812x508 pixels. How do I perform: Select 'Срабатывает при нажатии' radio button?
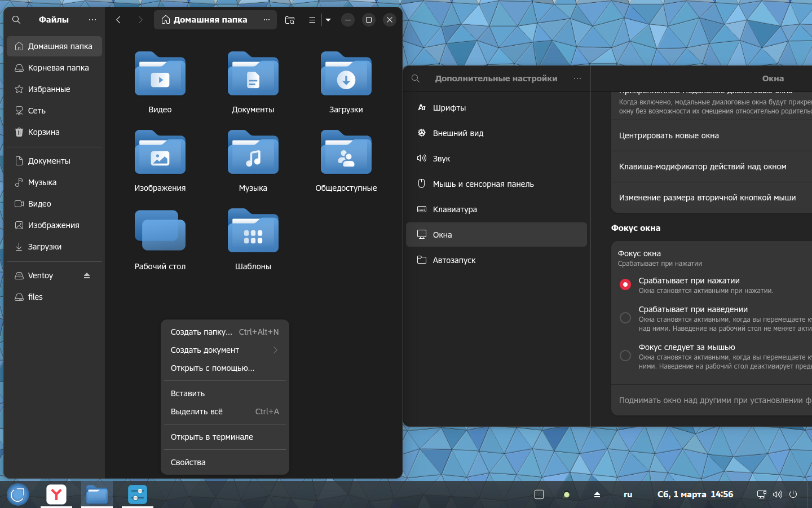coord(625,284)
